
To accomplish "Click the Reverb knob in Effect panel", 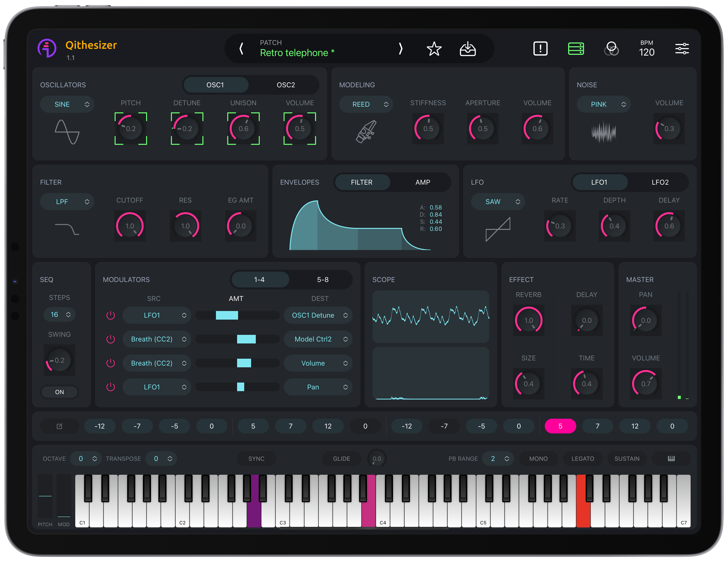I will pyautogui.click(x=528, y=320).
